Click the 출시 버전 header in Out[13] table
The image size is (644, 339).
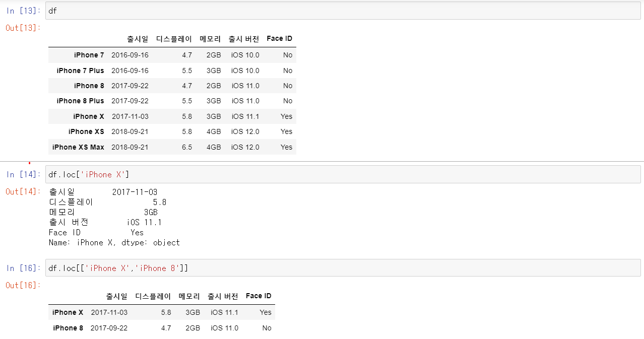(x=244, y=39)
